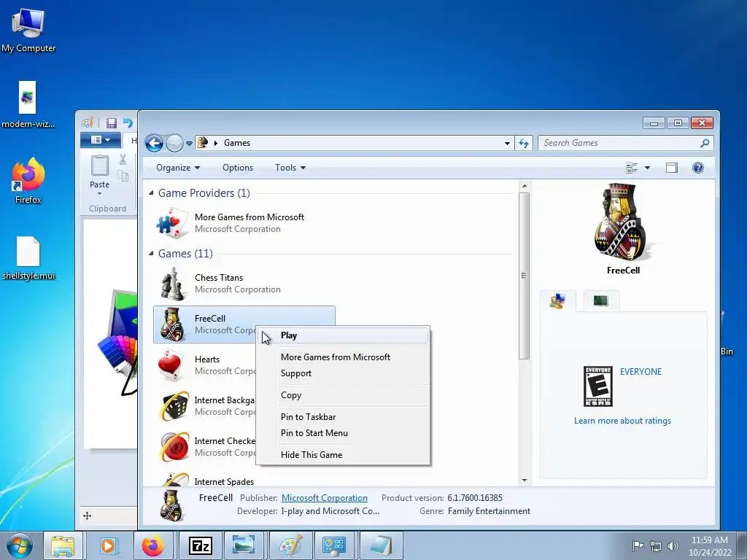The width and height of the screenshot is (747, 560).
Task: Select the Internet Backgammon dice icon
Action: (x=174, y=406)
